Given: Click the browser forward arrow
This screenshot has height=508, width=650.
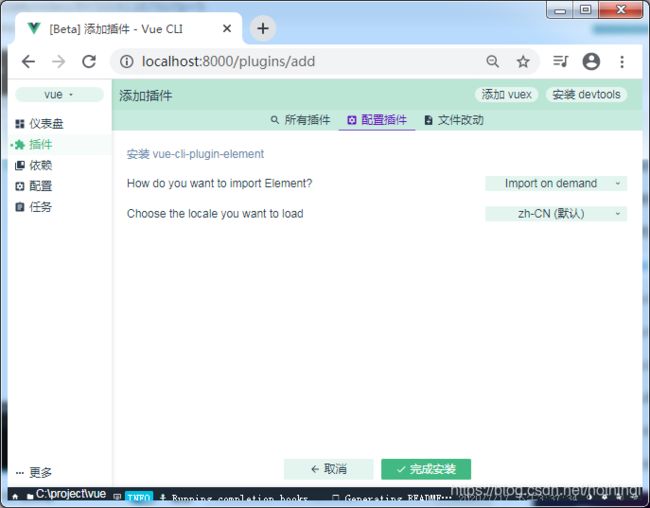Looking at the screenshot, I should [x=58, y=61].
